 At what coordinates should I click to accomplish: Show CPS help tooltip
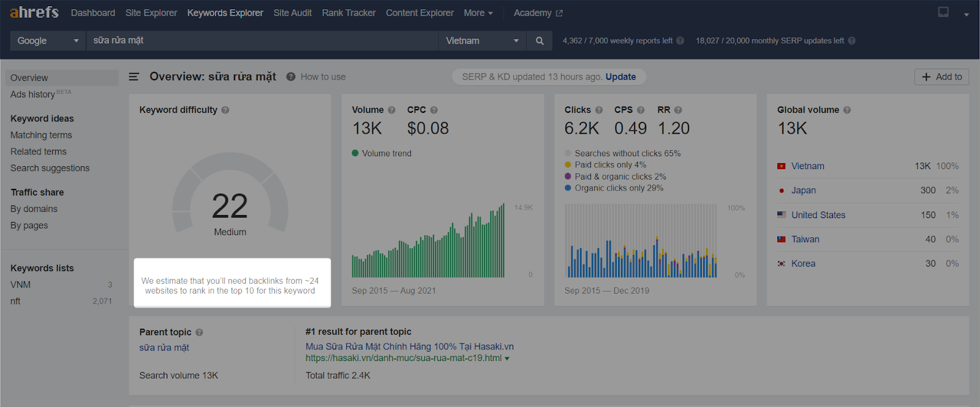[x=641, y=110]
